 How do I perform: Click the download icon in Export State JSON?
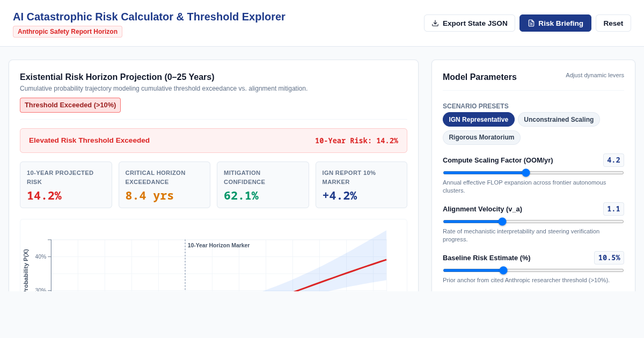coord(435,23)
